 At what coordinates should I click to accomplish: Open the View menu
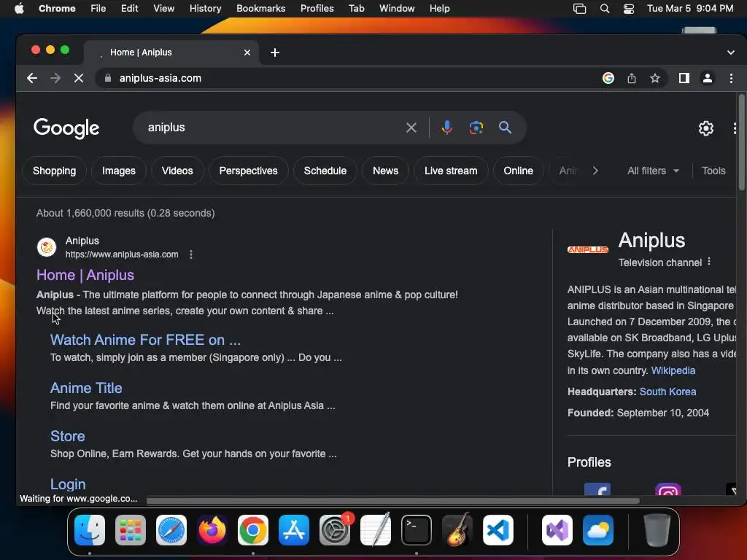pos(163,9)
